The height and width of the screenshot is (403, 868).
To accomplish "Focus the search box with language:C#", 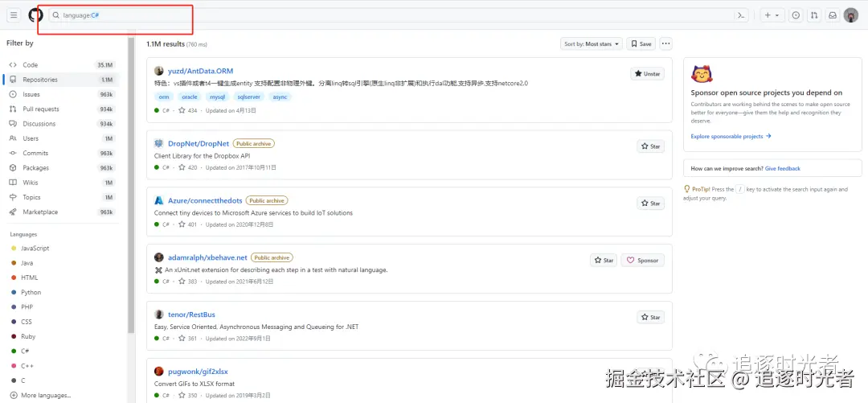I will tap(399, 15).
